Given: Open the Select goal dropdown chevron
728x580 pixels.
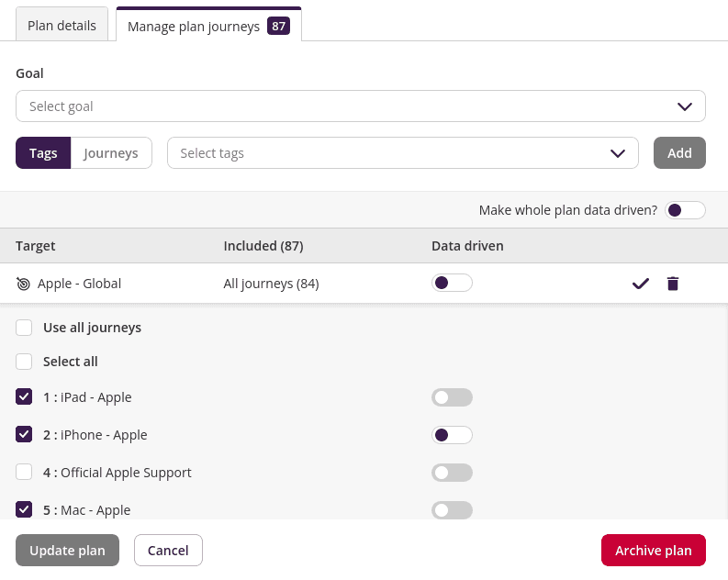Looking at the screenshot, I should point(684,106).
